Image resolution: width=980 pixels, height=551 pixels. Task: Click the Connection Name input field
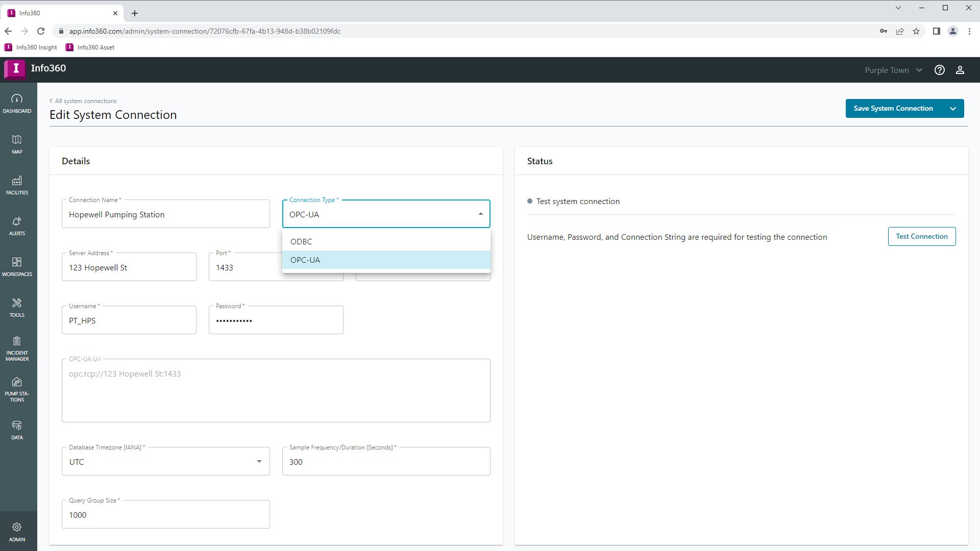(165, 214)
